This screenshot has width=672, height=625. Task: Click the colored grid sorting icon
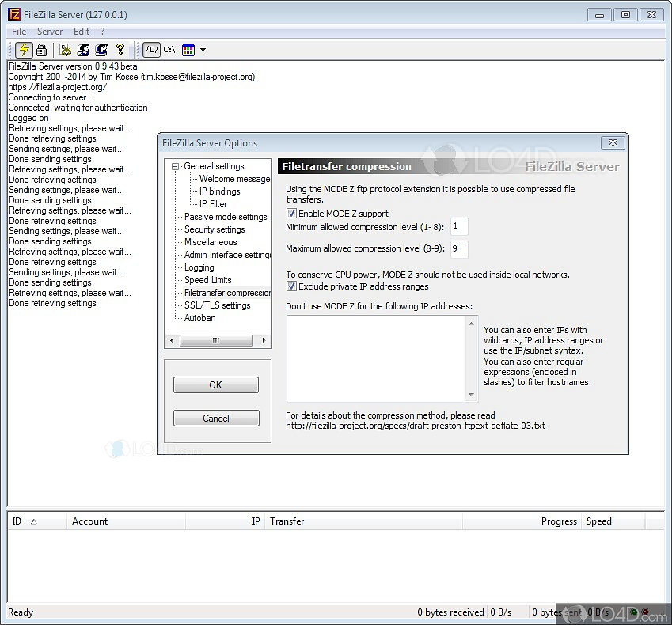tap(188, 50)
